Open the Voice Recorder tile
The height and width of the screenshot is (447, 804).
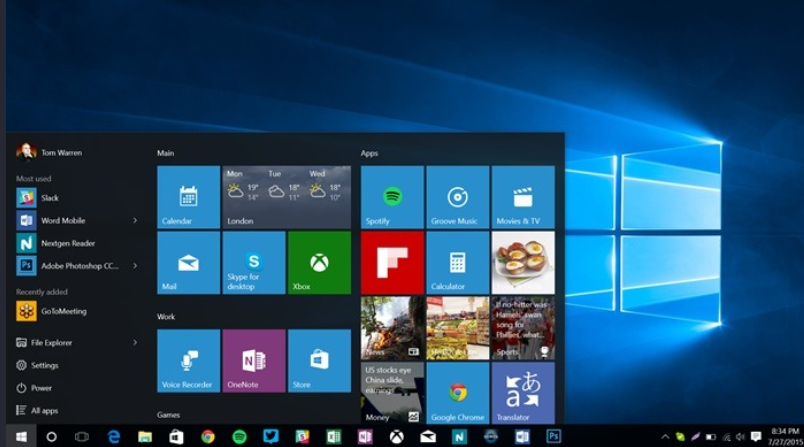point(188,361)
